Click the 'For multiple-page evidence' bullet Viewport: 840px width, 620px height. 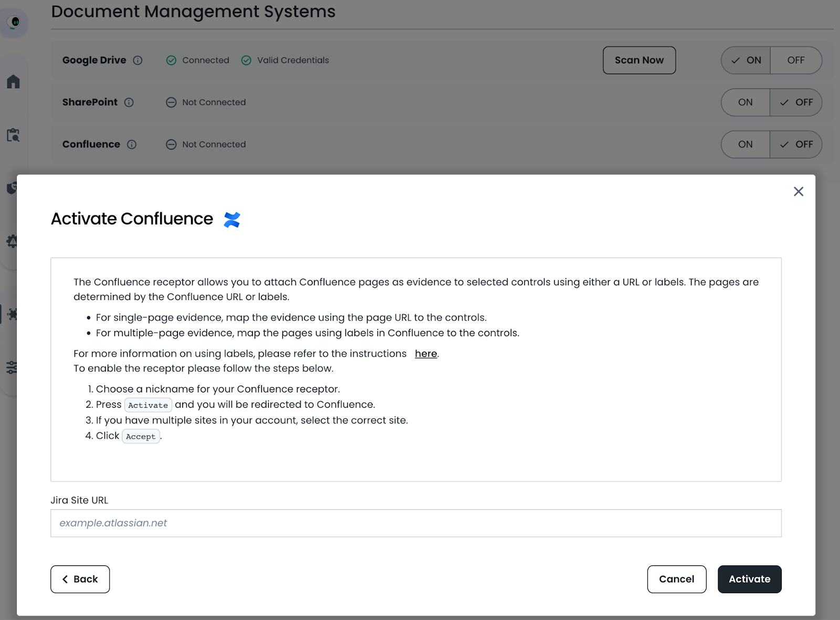pyautogui.click(x=308, y=333)
